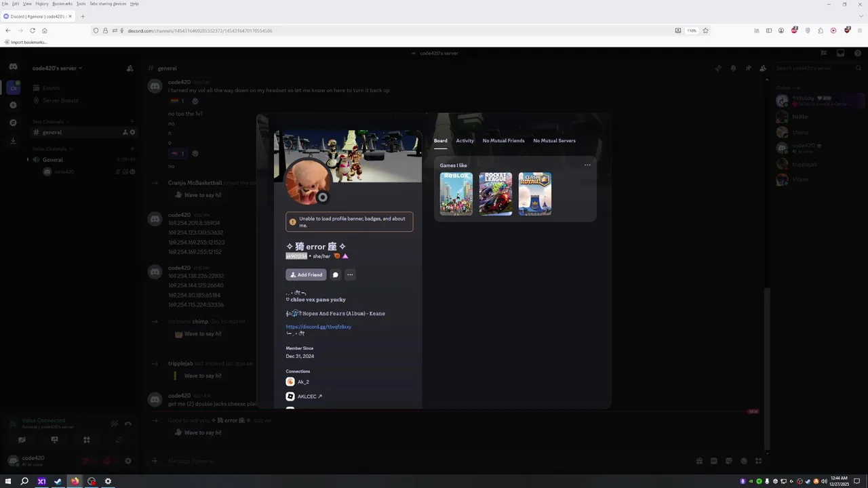Open the Board tab in profile

440,140
